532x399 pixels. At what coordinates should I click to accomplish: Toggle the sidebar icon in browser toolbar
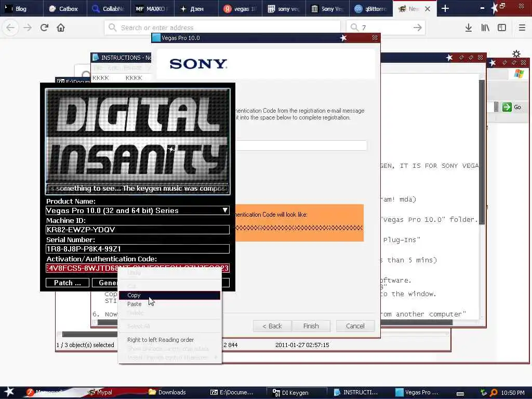(502, 28)
